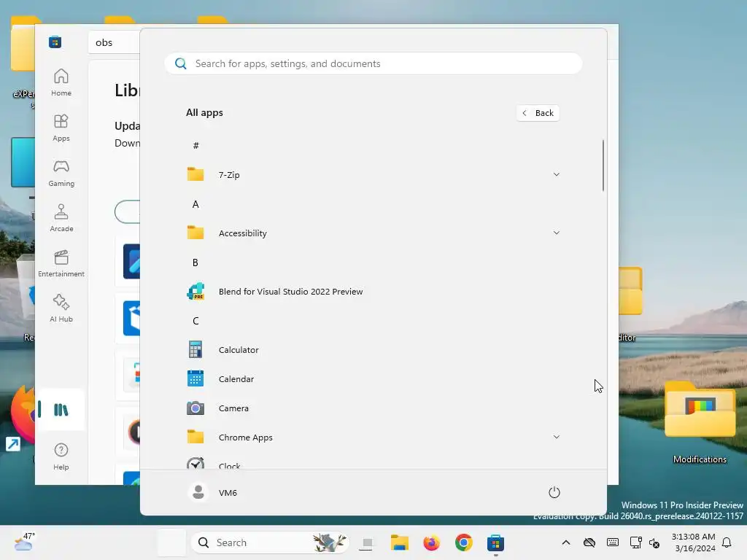747x560 pixels.
Task: Launch Calendar app
Action: (373, 379)
